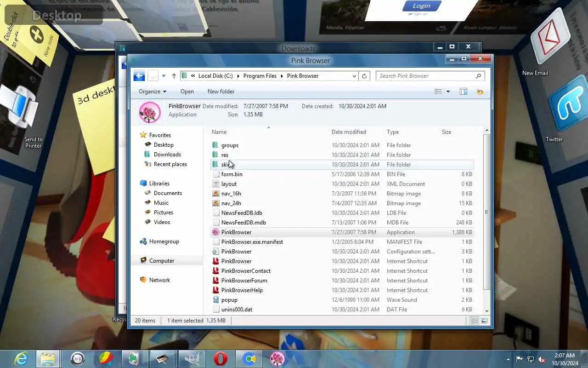Expand the arrow after Program Files breadcrumb
588x368 pixels.
(x=282, y=76)
